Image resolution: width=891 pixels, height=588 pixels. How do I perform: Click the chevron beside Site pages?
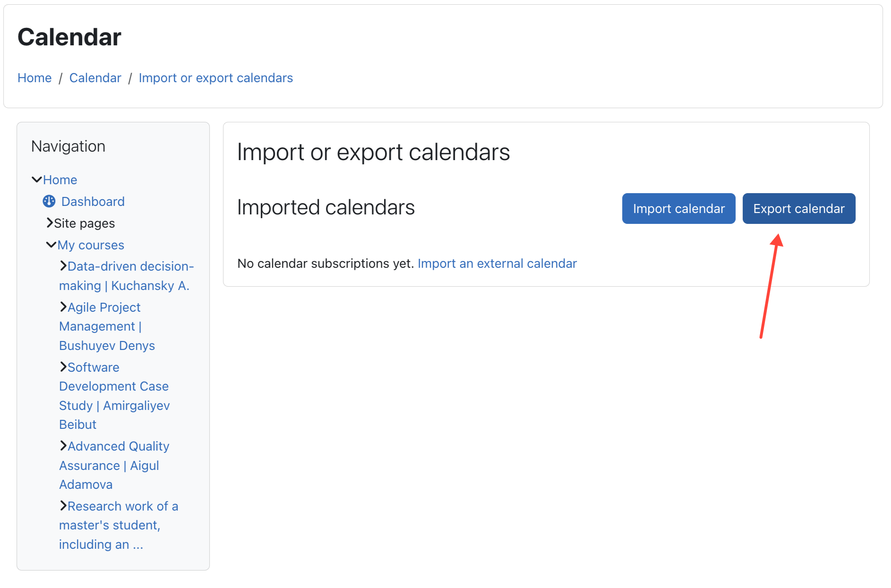pos(50,223)
